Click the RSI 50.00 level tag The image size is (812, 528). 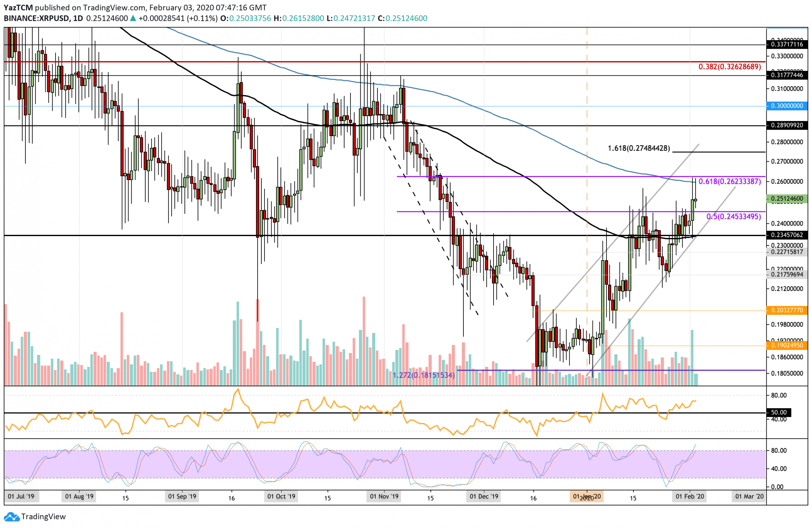779,412
